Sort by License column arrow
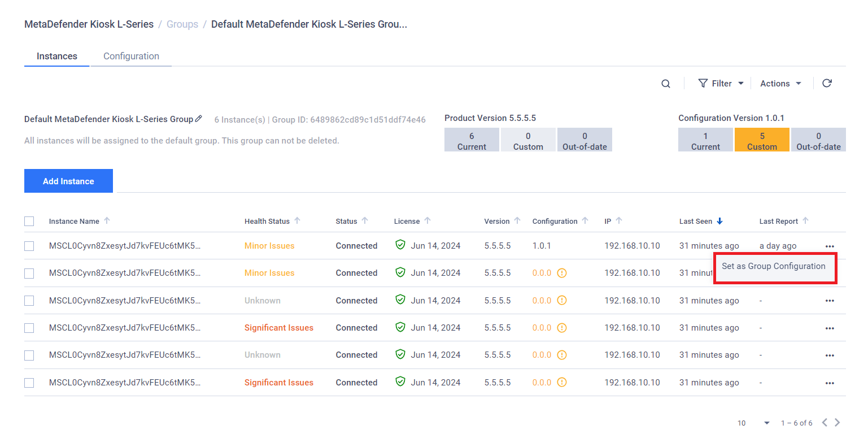This screenshot has height=438, width=868. pos(428,221)
